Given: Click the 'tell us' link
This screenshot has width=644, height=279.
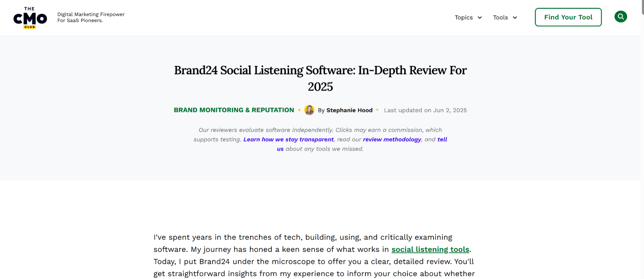Looking at the screenshot, I should pos(442,139).
